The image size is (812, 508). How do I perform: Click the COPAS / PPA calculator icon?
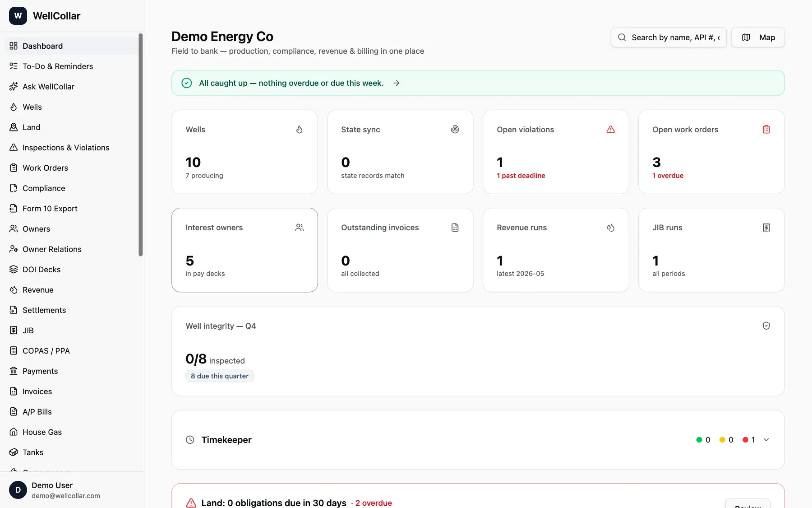[14, 351]
